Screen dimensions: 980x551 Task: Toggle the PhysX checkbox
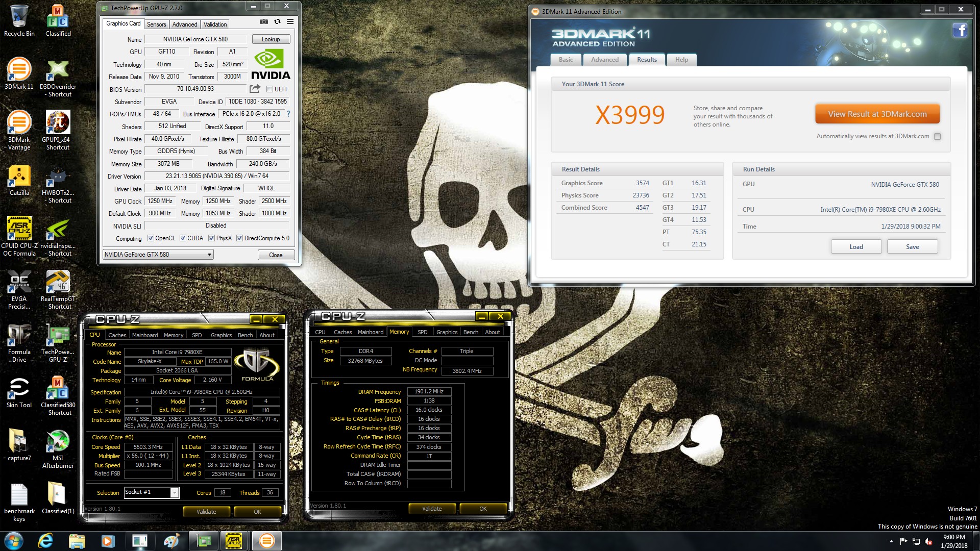[x=211, y=238]
